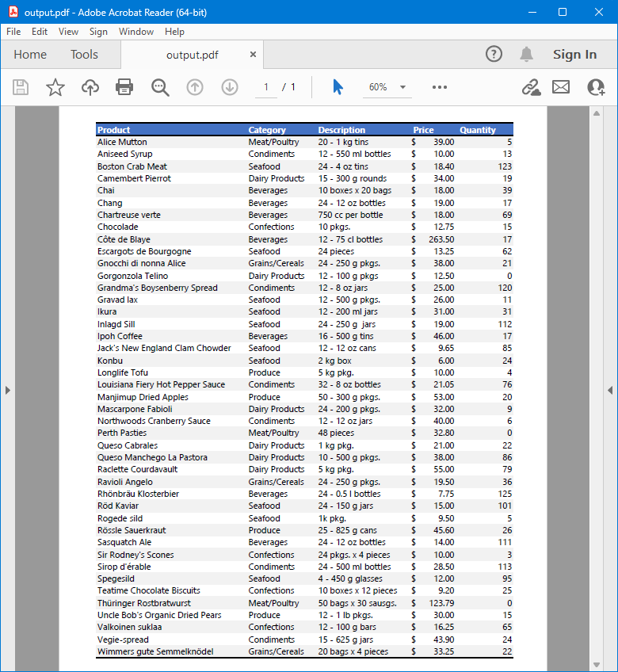This screenshot has height=672, width=618.
Task: Bookmark document with the star icon
Action: coord(55,87)
